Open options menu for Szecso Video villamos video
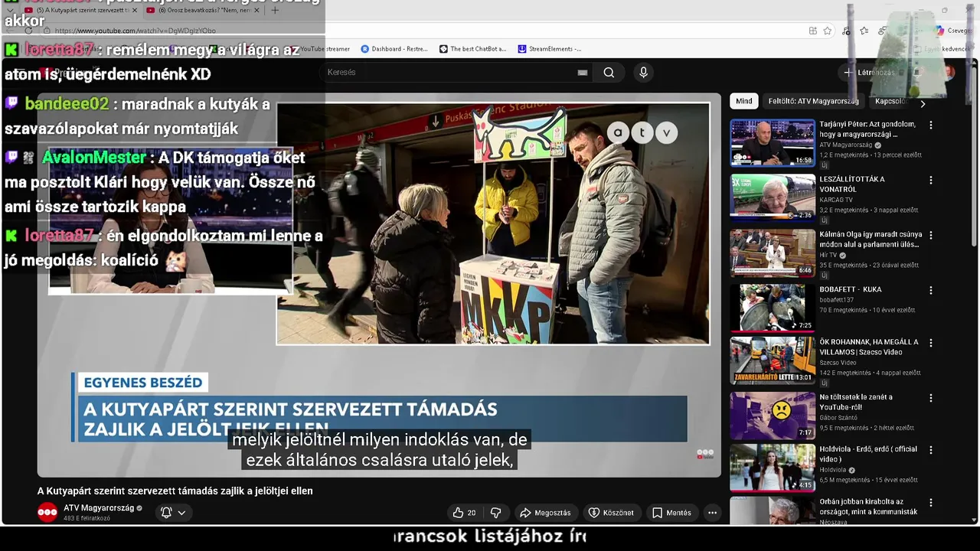Viewport: 980px width, 551px height. [931, 343]
